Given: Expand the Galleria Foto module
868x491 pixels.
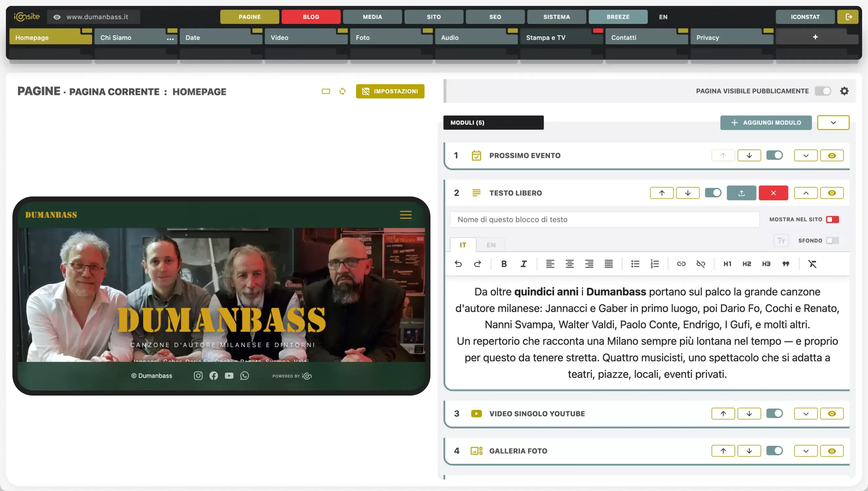Looking at the screenshot, I should click(806, 451).
